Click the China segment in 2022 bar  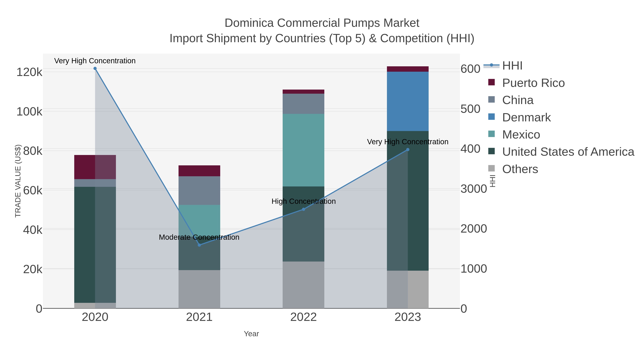point(304,104)
